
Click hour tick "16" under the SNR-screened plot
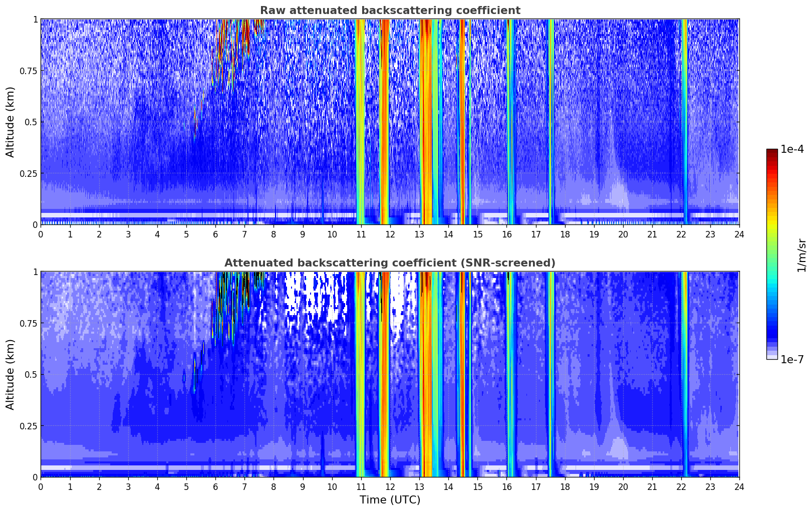pos(506,486)
